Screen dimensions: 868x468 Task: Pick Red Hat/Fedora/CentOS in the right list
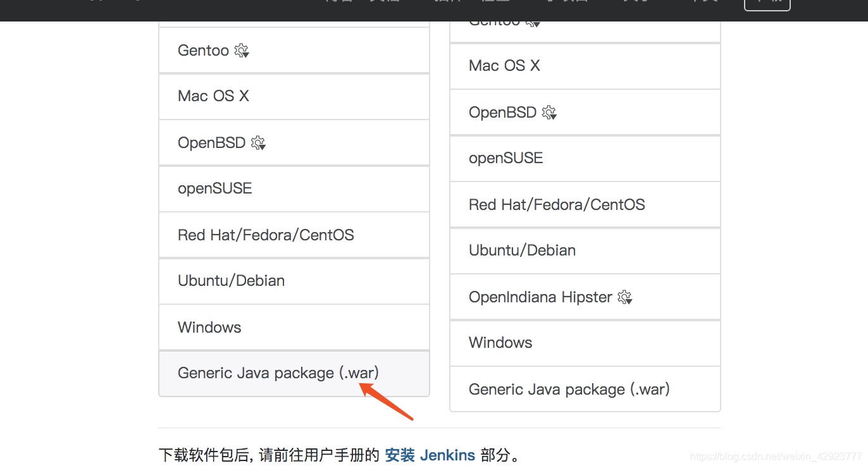(585, 205)
